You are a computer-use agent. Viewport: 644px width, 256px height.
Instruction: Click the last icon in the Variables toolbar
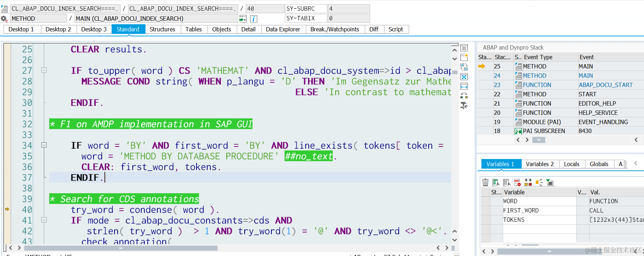pyautogui.click(x=550, y=183)
